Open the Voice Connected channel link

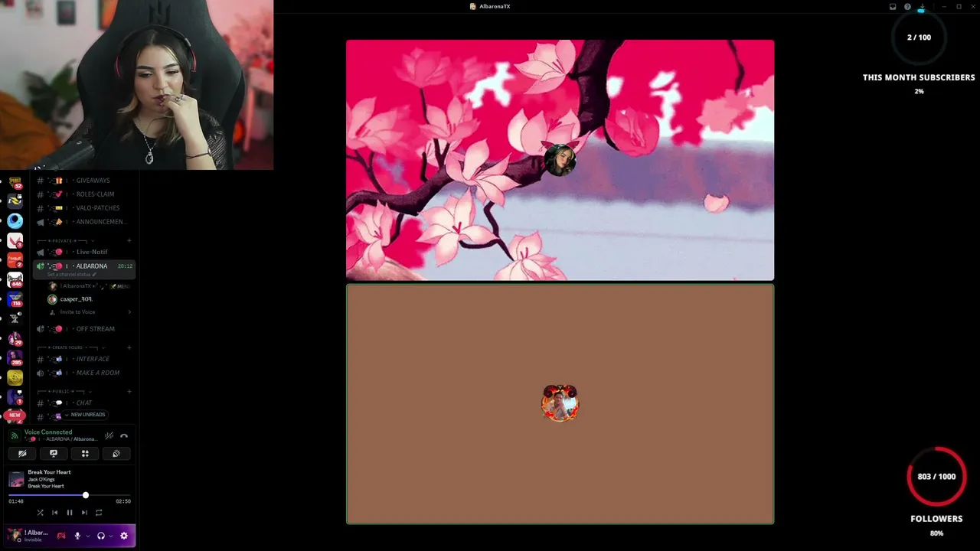(x=60, y=439)
